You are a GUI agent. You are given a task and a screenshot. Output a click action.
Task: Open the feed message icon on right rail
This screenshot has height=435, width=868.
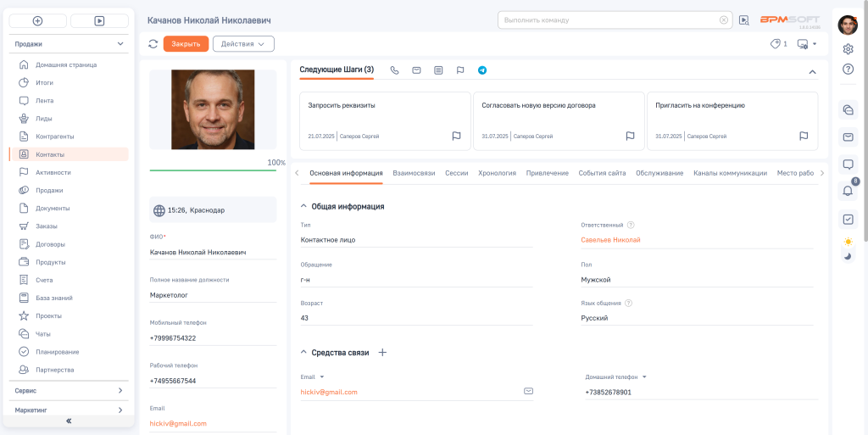(x=848, y=164)
